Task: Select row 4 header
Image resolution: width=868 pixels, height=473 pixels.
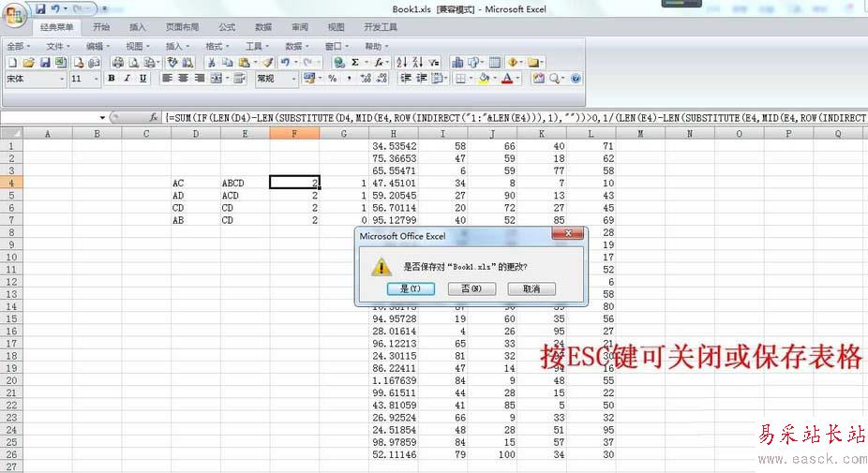Action: point(11,184)
